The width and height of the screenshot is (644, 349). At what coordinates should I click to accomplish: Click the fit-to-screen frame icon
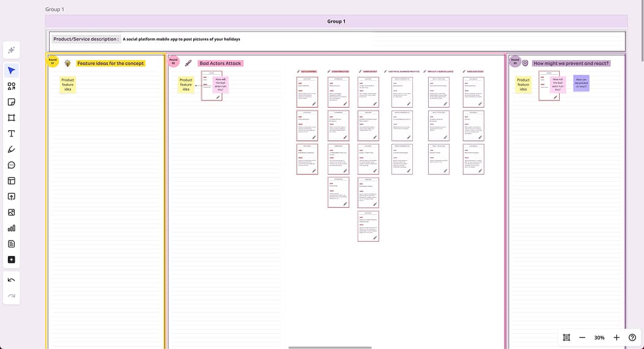(x=566, y=337)
